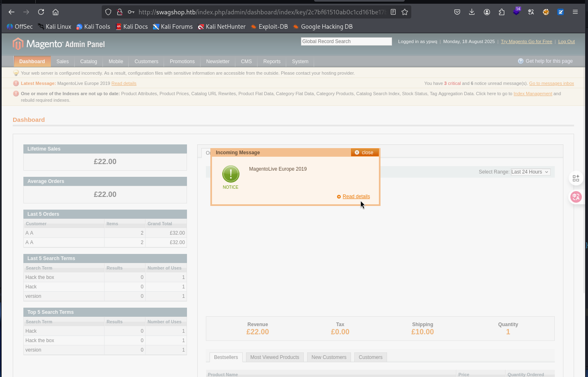Switch to the Most Viewed Products tab
The width and height of the screenshot is (588, 377).
click(x=275, y=357)
